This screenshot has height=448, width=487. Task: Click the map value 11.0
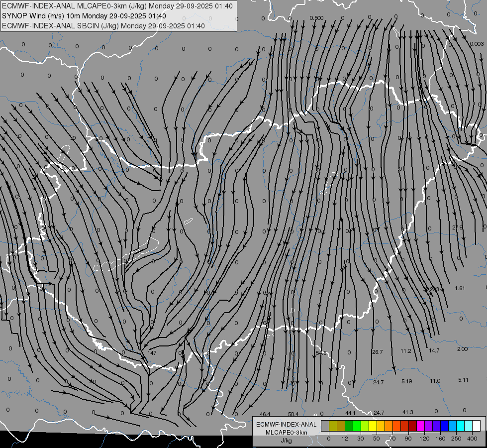point(435,381)
